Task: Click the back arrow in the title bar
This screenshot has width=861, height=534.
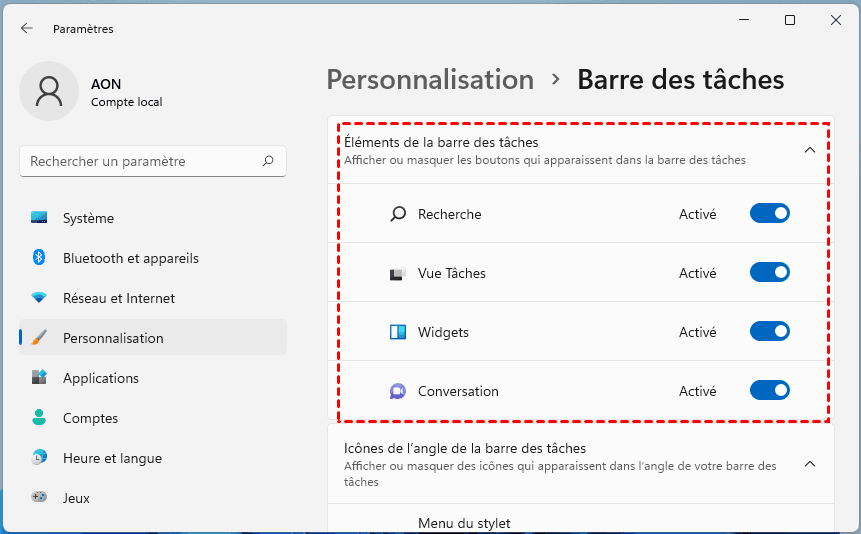Action: 27,29
